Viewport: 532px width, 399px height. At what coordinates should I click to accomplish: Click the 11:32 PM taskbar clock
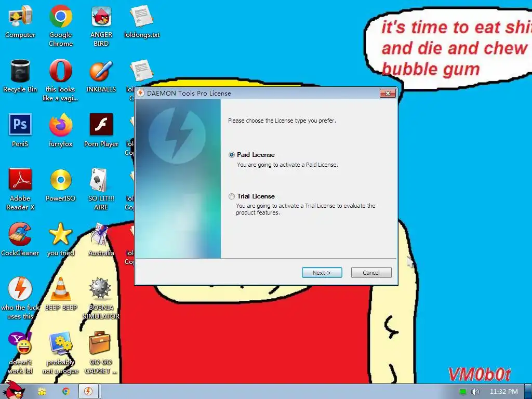pos(503,392)
